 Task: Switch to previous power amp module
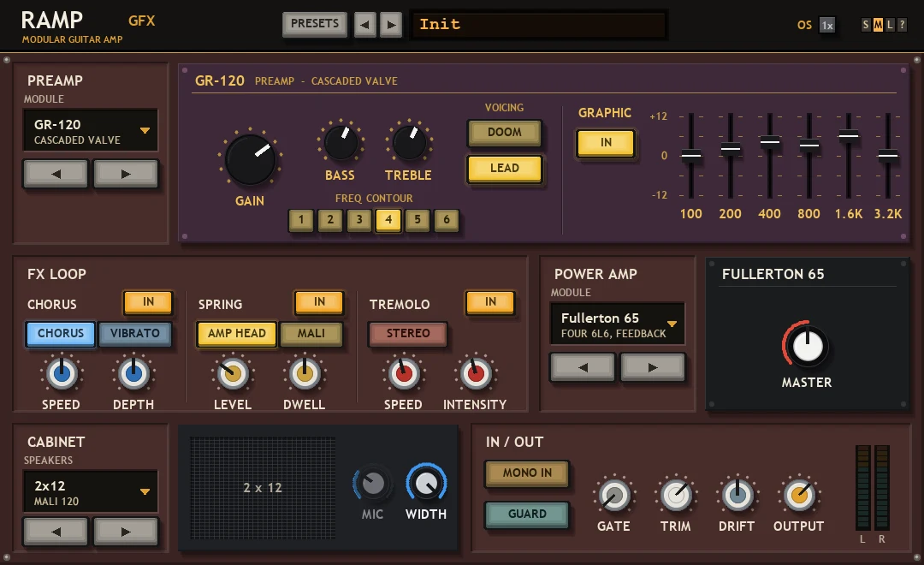583,367
